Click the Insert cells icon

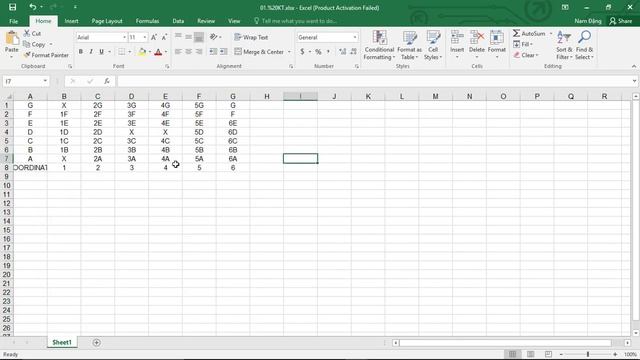point(457,38)
